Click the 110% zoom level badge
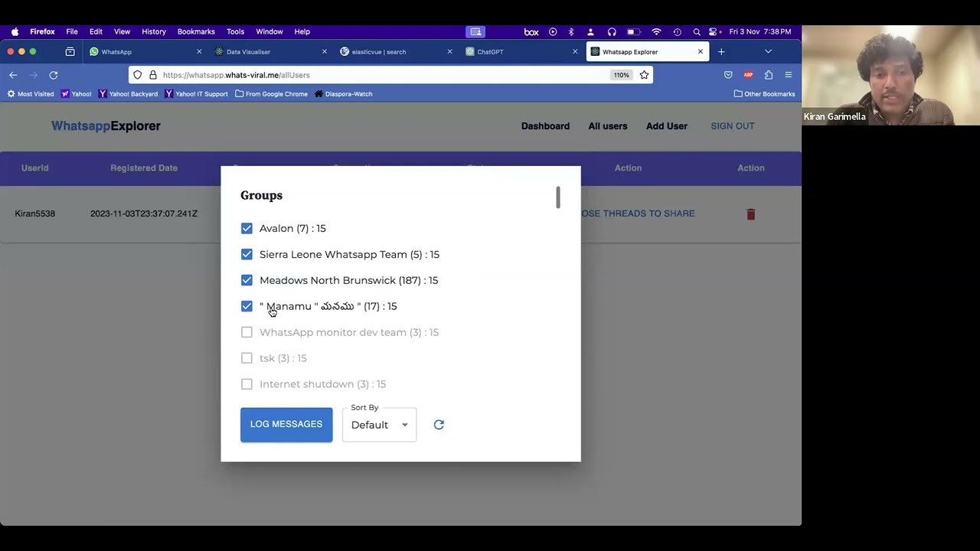980x551 pixels. click(x=621, y=75)
